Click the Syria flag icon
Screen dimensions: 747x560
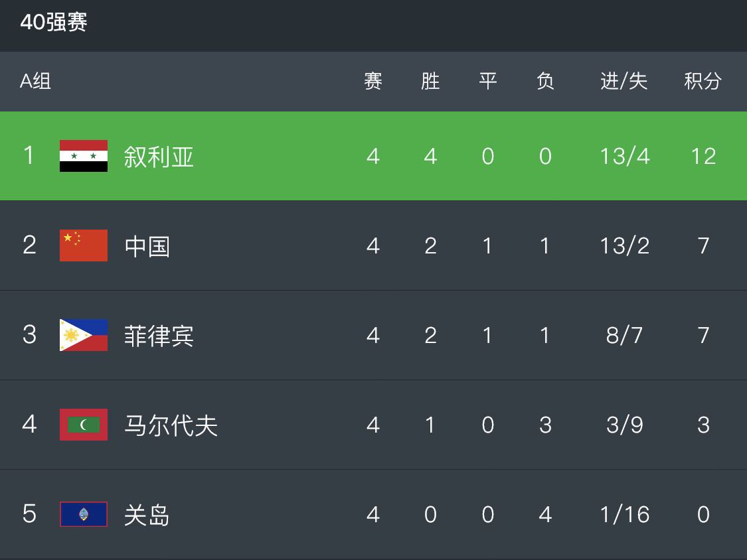pos(84,156)
